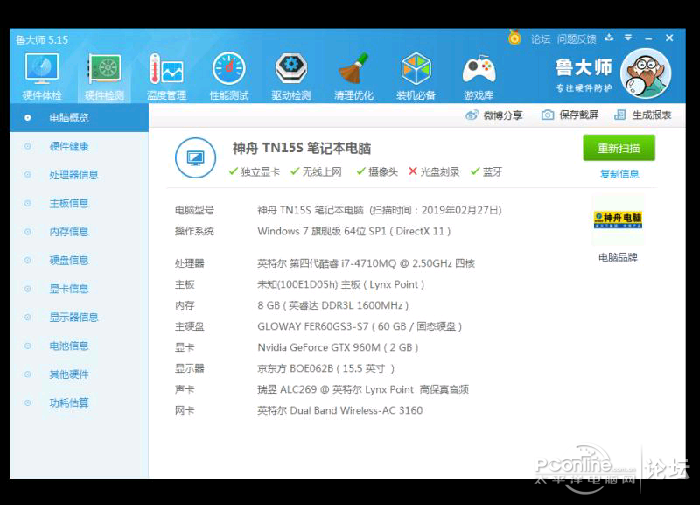700x505 pixels.
Task: Click the 神舟电脑 brand logo
Action: 618,220
